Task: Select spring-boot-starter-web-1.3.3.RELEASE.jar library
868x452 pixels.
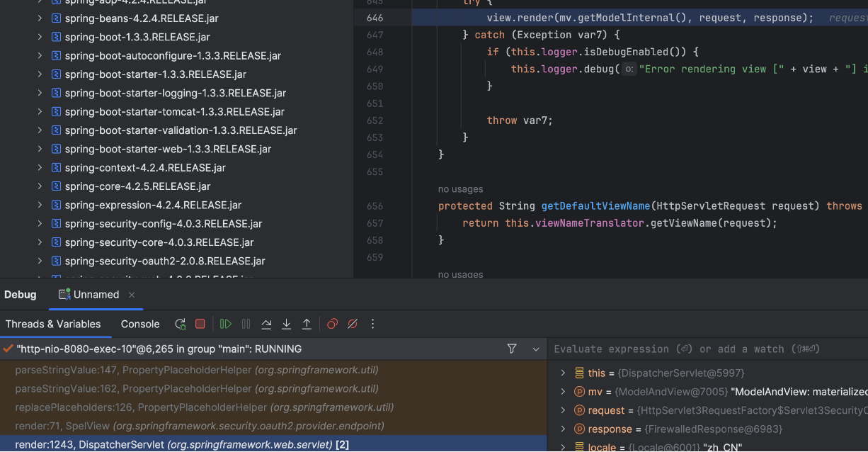Action: pyautogui.click(x=168, y=149)
